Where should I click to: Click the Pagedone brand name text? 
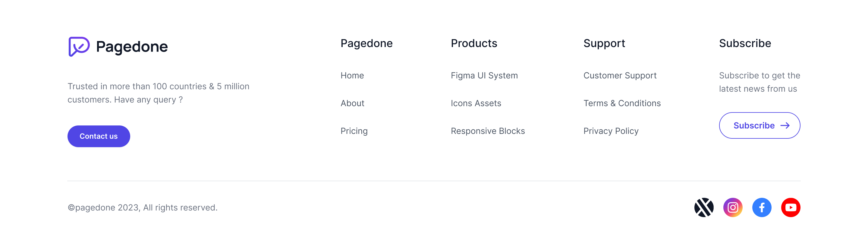[132, 46]
